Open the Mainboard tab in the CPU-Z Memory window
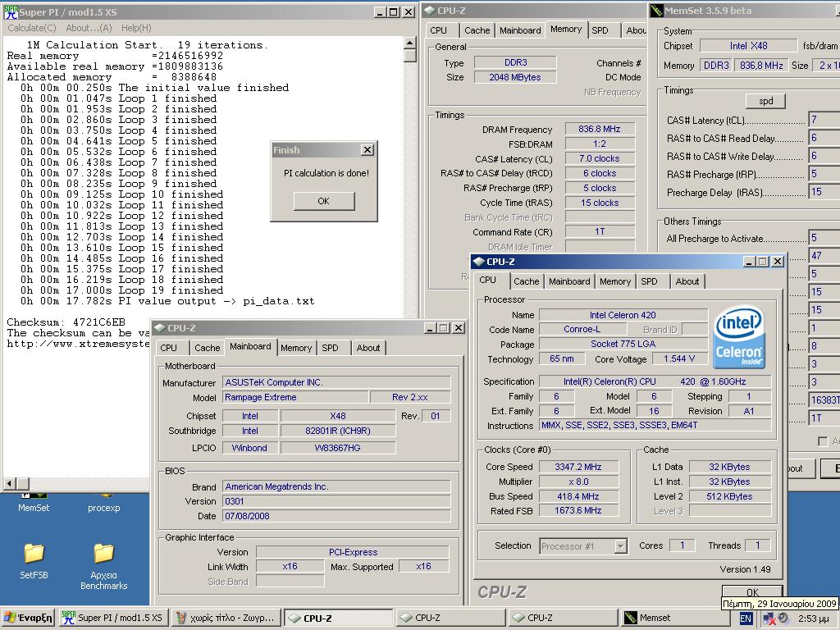 [520, 30]
